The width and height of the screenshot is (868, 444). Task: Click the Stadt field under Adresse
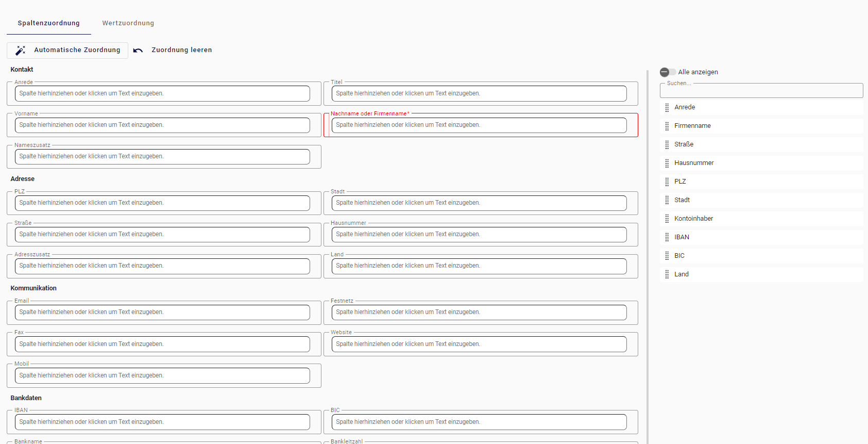[479, 203]
